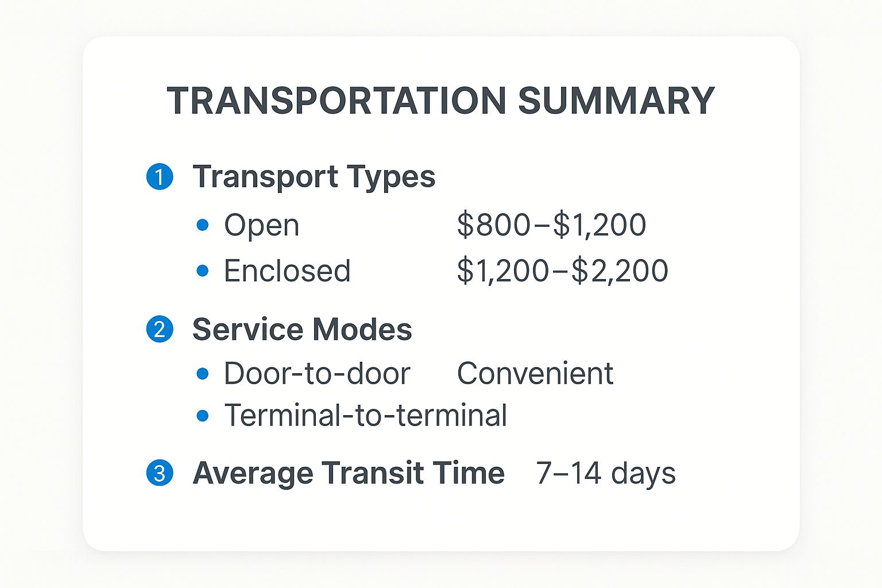The image size is (882, 588).
Task: Click the Terminal-to-terminal service mode label
Action: [365, 416]
